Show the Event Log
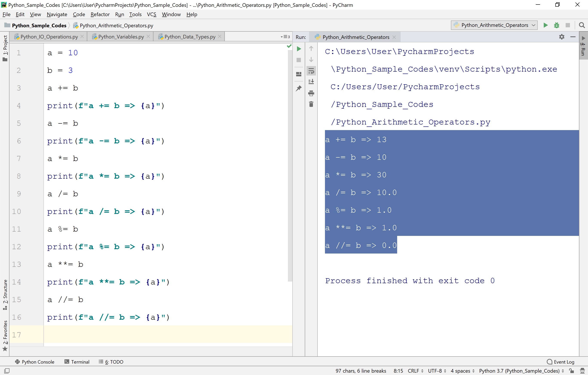Screen dimensions: 588x375 pos(560,362)
